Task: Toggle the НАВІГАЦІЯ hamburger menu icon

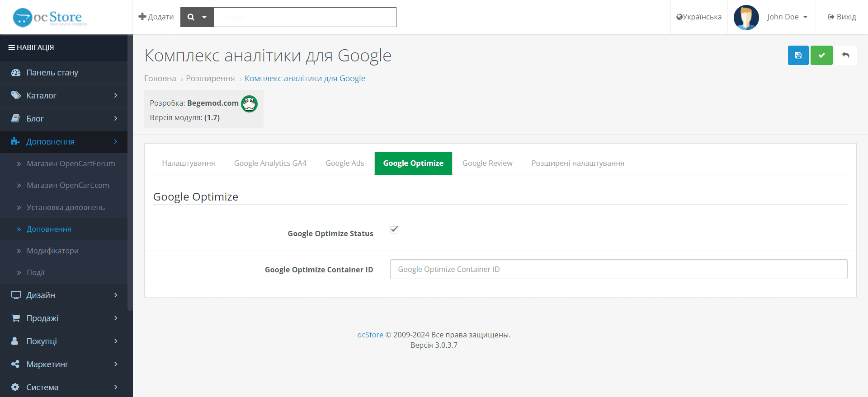Action: click(12, 47)
